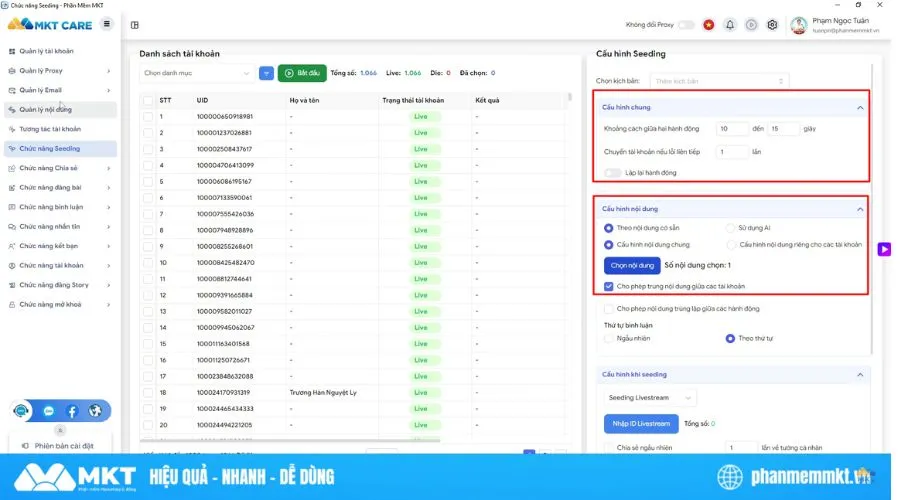900x500 pixels.
Task: Click the Chức năng mở khoá lock icon
Action: point(12,305)
